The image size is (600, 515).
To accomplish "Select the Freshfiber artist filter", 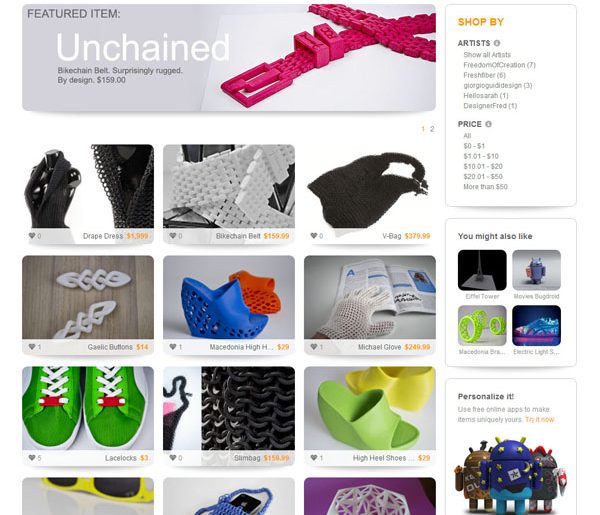I will 484,75.
